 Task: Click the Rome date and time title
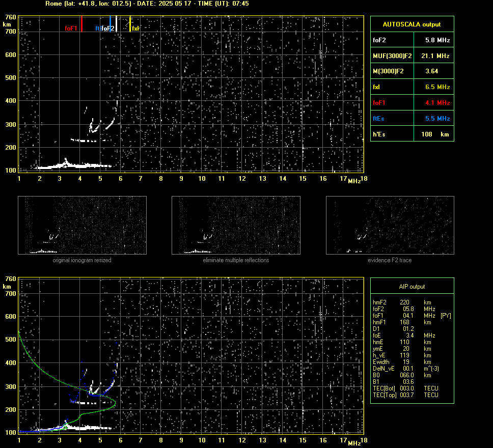(147, 4)
